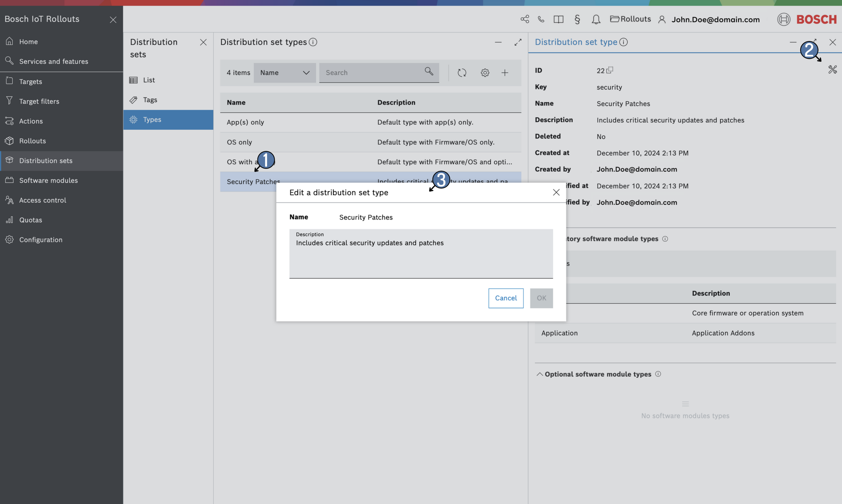
Task: Minimize the Distribution set types panel
Action: pos(498,42)
